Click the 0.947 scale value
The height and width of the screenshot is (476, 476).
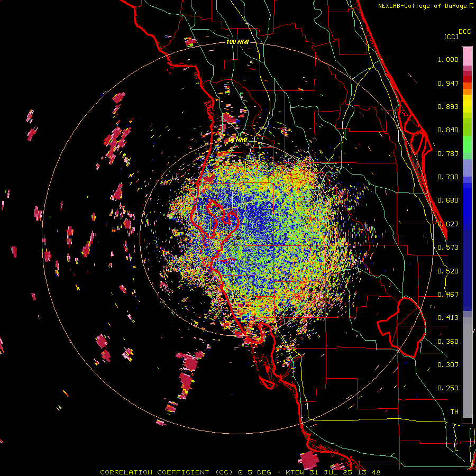(448, 83)
